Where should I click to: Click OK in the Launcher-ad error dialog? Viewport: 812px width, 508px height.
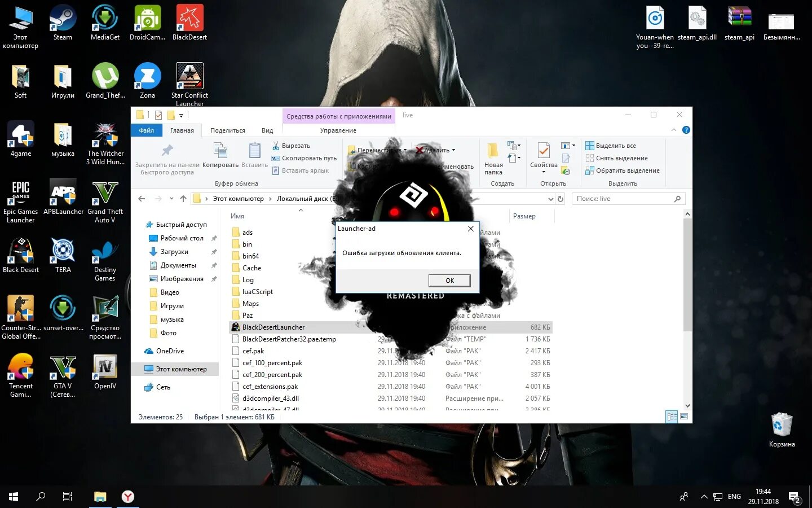tap(449, 281)
